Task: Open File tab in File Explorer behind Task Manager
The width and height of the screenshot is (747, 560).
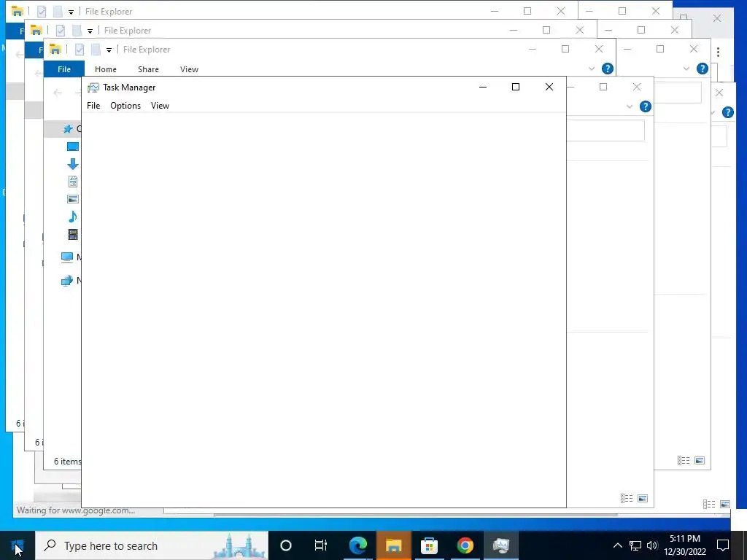Action: 64,69
